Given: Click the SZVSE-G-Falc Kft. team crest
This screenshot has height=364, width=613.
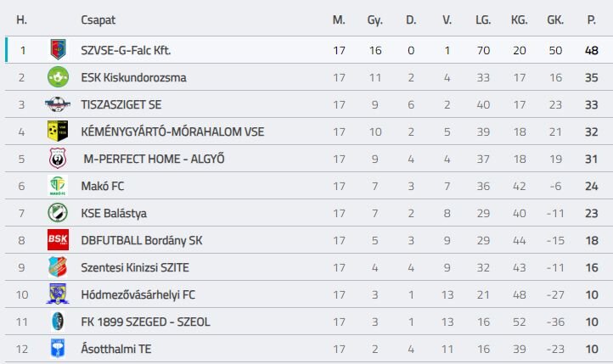Looking at the screenshot, I should click(58, 50).
